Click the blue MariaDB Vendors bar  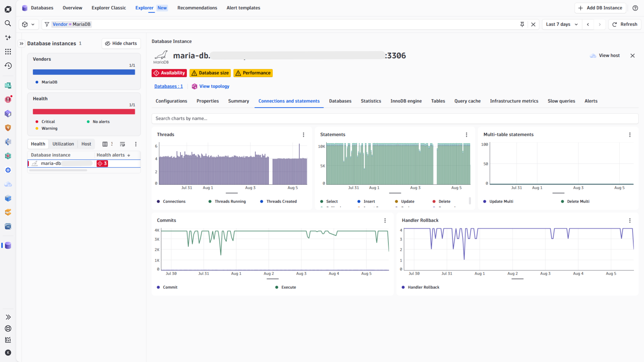(x=84, y=72)
